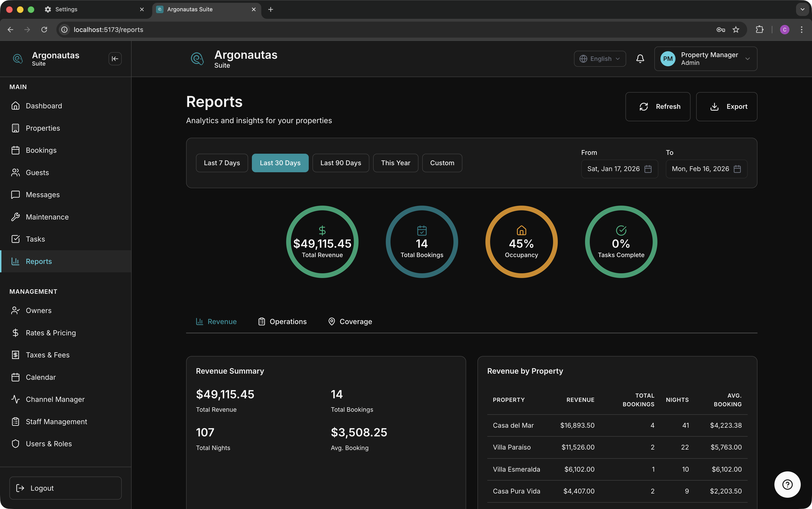Image resolution: width=812 pixels, height=509 pixels.
Task: Open Calendar from Management section
Action: [x=66, y=377]
